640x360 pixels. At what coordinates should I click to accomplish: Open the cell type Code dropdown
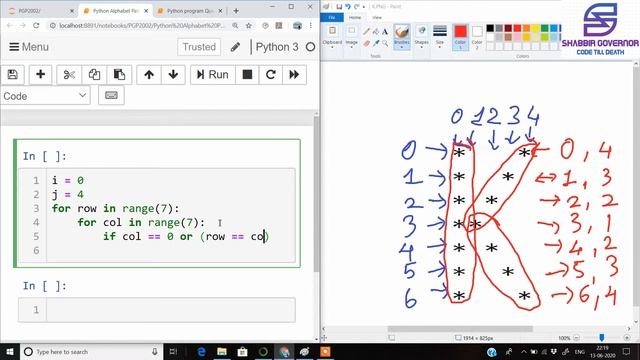point(45,96)
